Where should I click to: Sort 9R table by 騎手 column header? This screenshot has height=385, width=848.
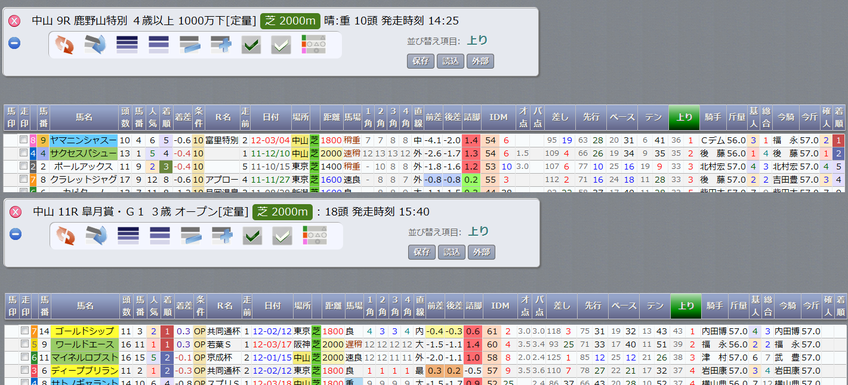pos(713,117)
